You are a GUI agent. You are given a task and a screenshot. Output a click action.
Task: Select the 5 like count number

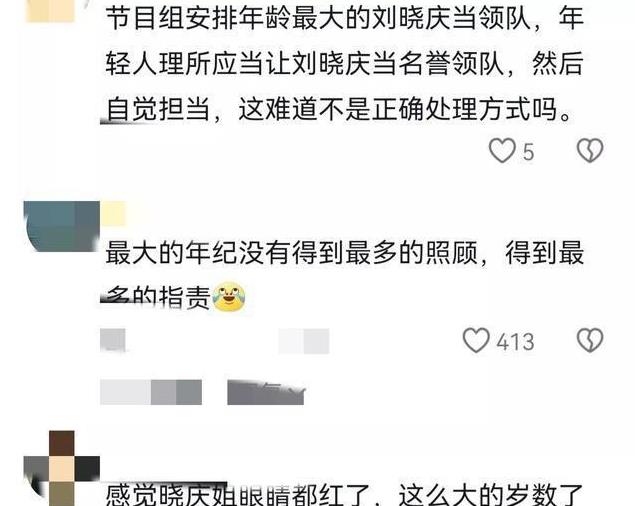pyautogui.click(x=528, y=152)
